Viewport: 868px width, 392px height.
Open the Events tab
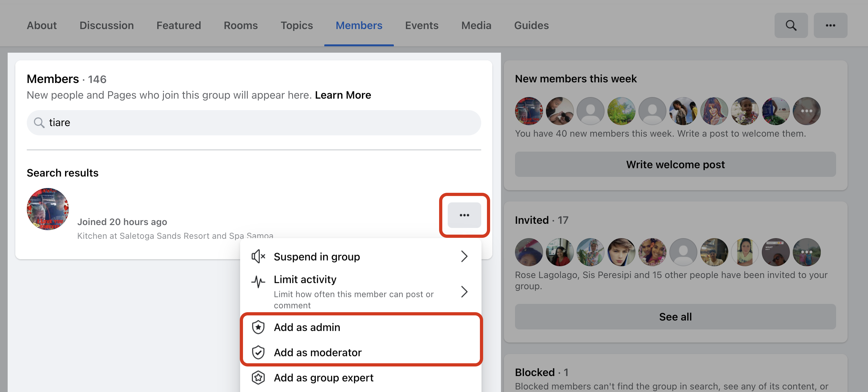coord(421,25)
